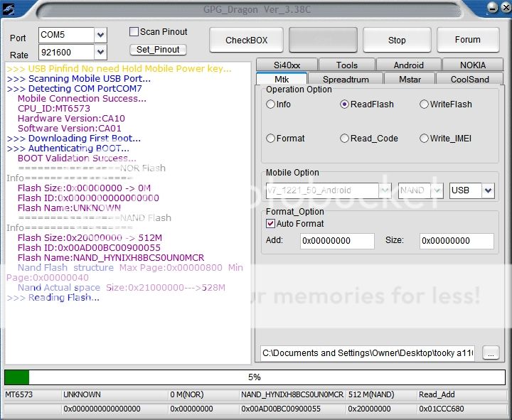
Task: Open the Android tab
Action: [x=408, y=65]
